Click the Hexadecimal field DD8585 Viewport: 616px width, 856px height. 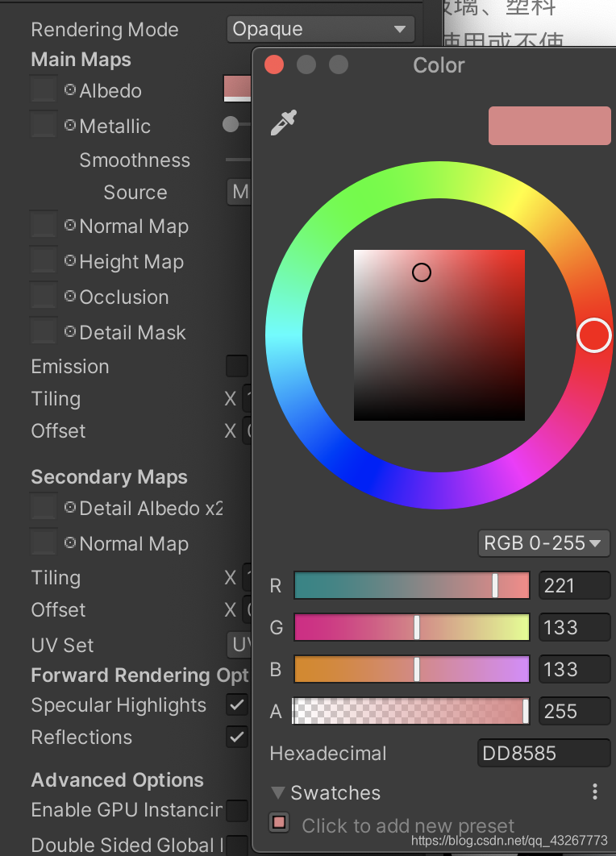click(x=544, y=754)
